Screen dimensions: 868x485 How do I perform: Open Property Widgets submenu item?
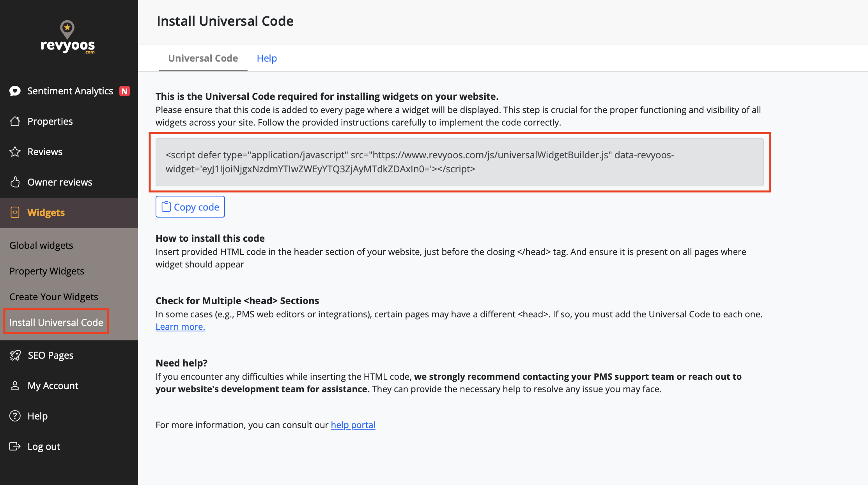47,271
